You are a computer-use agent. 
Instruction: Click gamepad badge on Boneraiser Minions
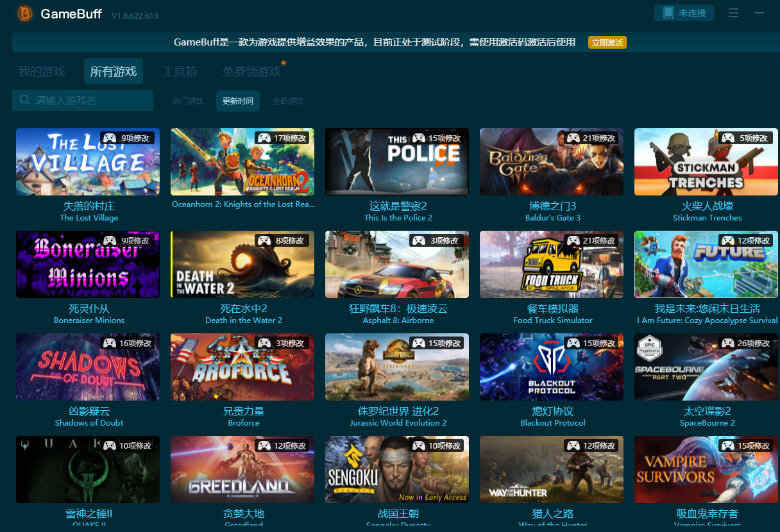(110, 240)
